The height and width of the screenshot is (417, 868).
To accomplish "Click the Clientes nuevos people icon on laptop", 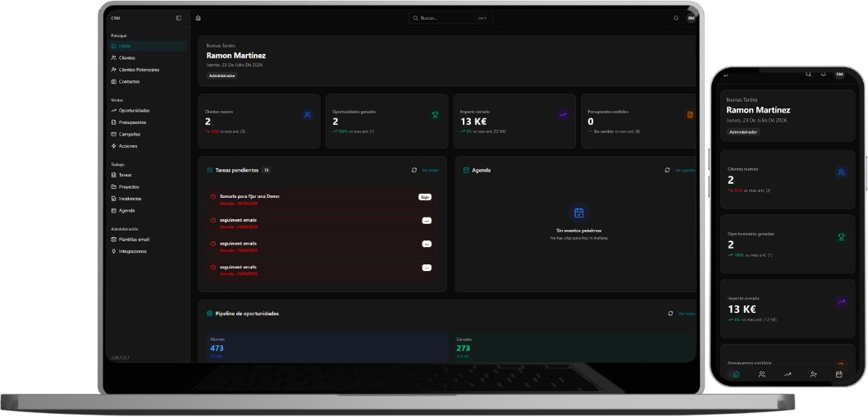I will tap(308, 115).
